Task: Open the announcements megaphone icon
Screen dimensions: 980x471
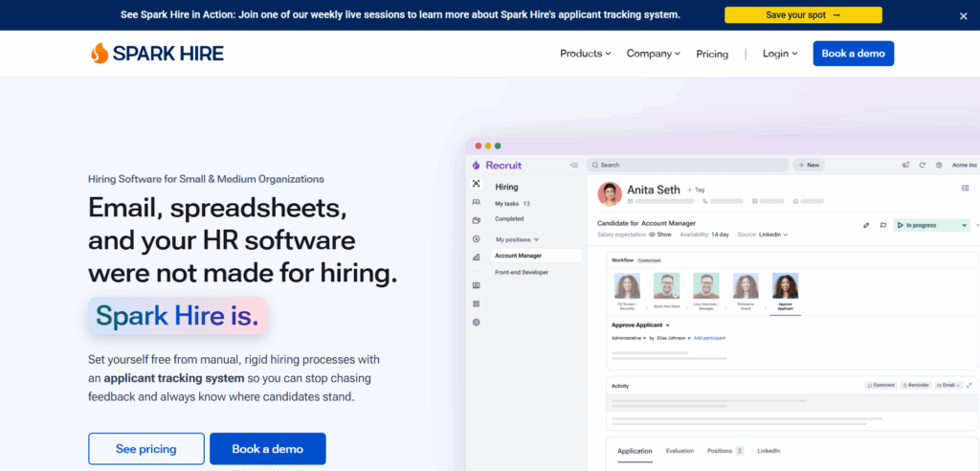Action: coord(905,165)
